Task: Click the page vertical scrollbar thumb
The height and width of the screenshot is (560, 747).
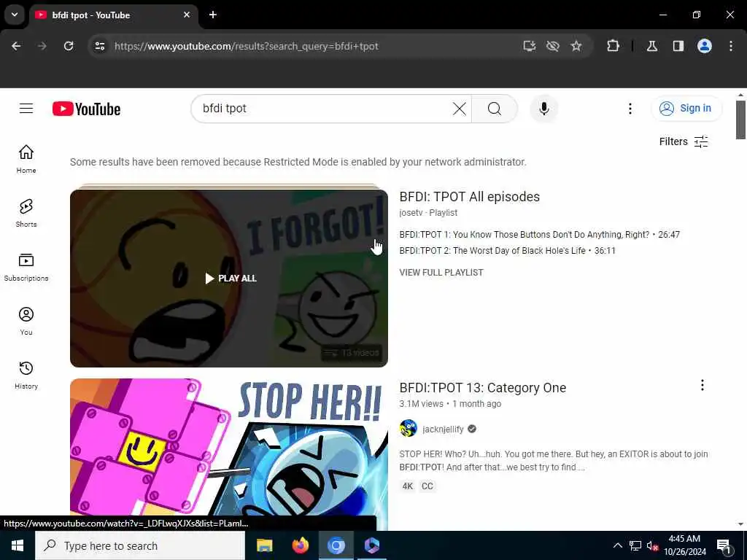Action: coord(740,120)
